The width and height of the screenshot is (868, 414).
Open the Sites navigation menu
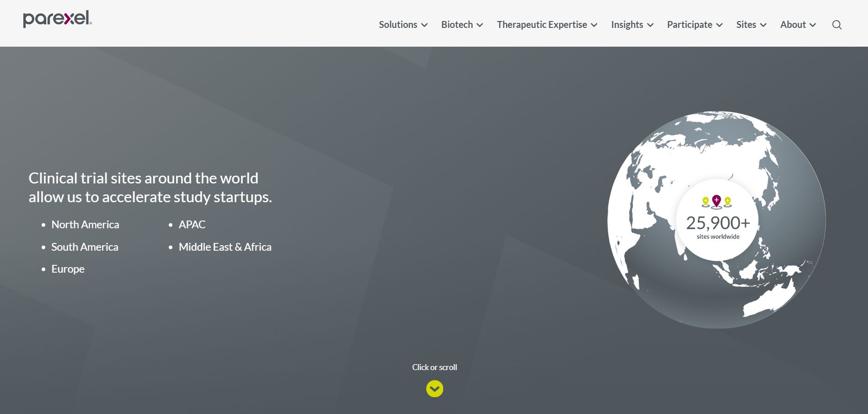pyautogui.click(x=746, y=25)
